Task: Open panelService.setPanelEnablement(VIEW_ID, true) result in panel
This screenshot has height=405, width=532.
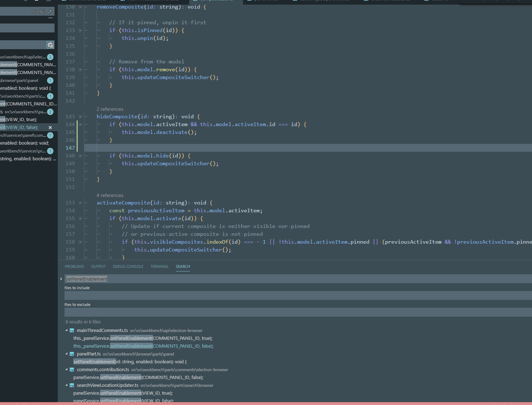Action: point(123,393)
